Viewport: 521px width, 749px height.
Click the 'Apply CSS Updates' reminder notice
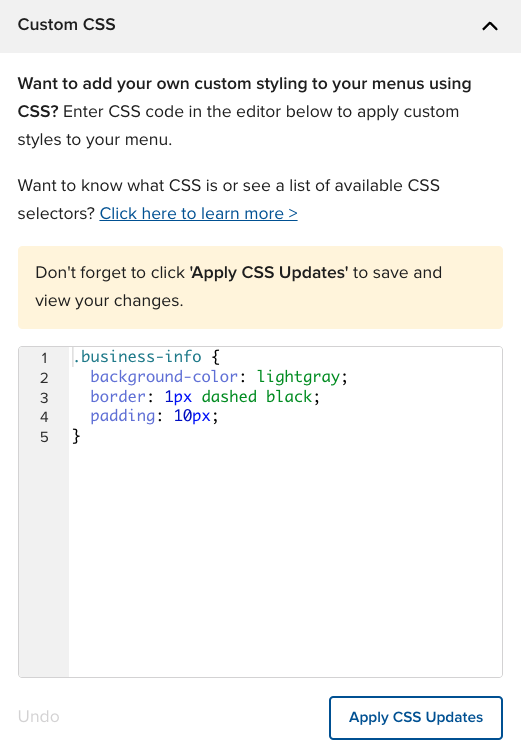coord(260,287)
